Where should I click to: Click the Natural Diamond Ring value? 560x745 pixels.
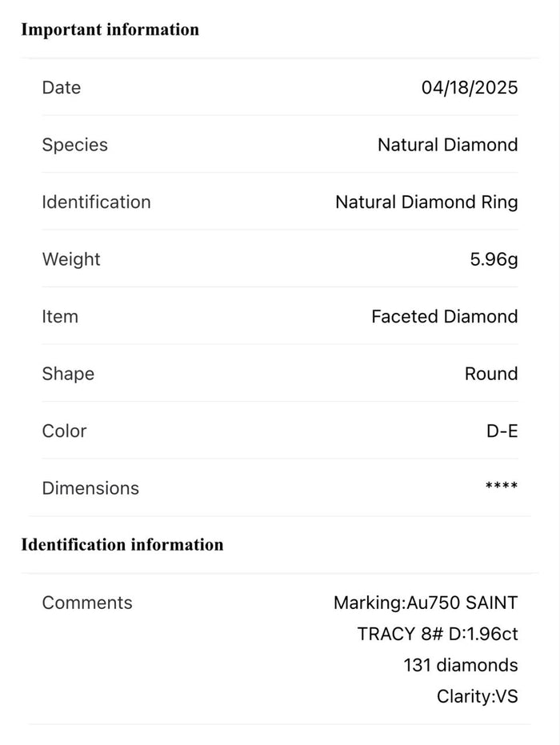click(426, 202)
